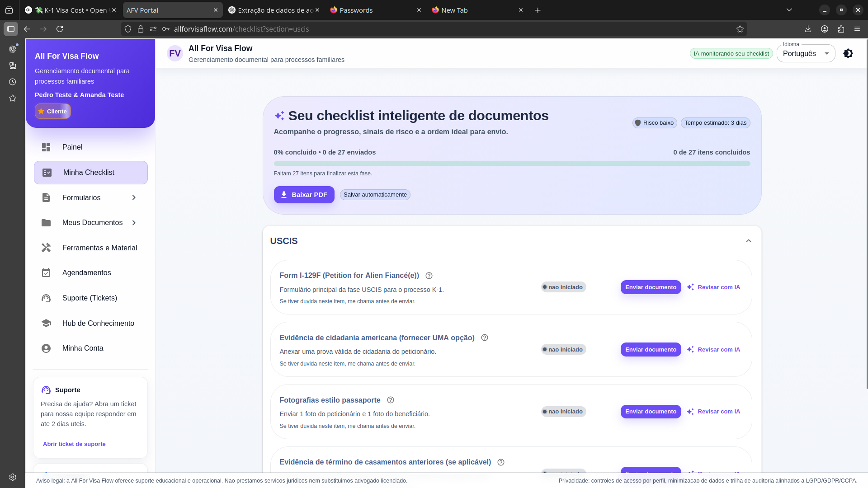Click the Minha Conta profile icon

pyautogui.click(x=46, y=348)
